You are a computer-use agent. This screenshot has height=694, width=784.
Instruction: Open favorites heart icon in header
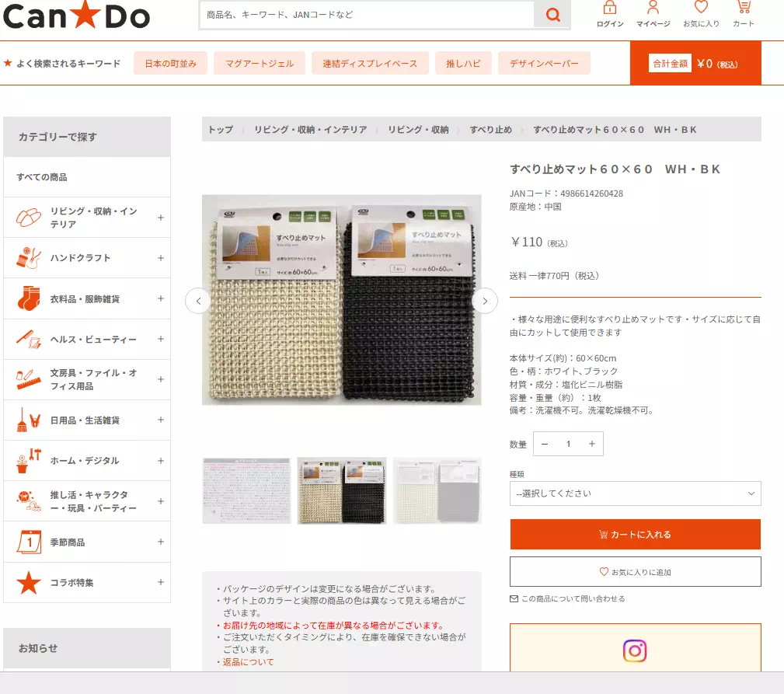pyautogui.click(x=701, y=8)
